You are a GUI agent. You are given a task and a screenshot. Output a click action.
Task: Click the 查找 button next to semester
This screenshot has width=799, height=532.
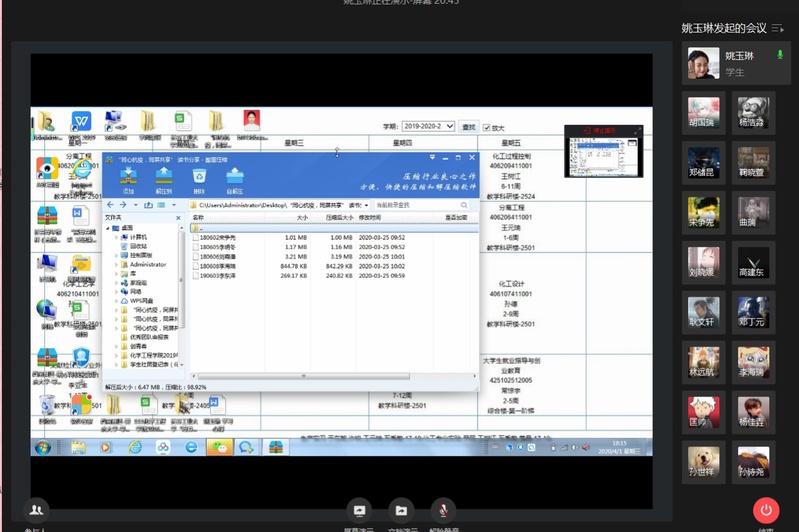[x=469, y=127]
